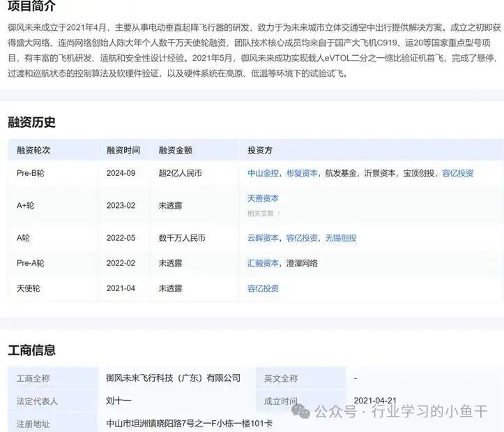Click the project introduction paragraph
The height and width of the screenshot is (432, 504).
point(254,50)
